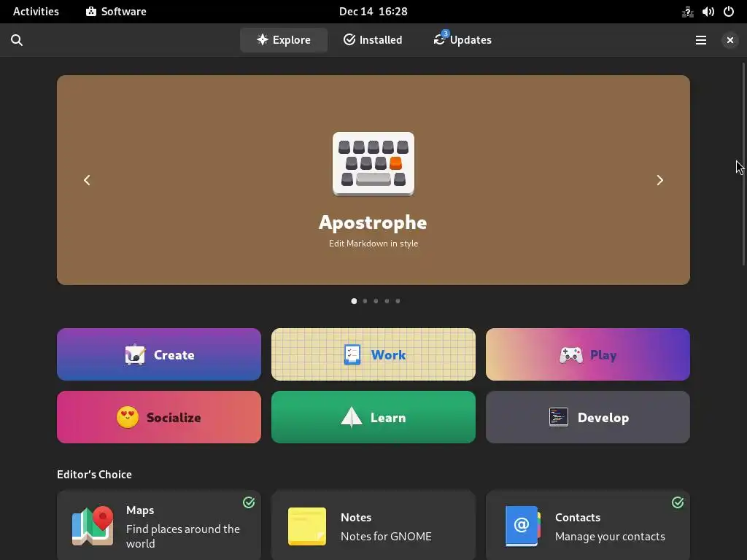
Task: Open the Updates tab
Action: click(x=462, y=40)
